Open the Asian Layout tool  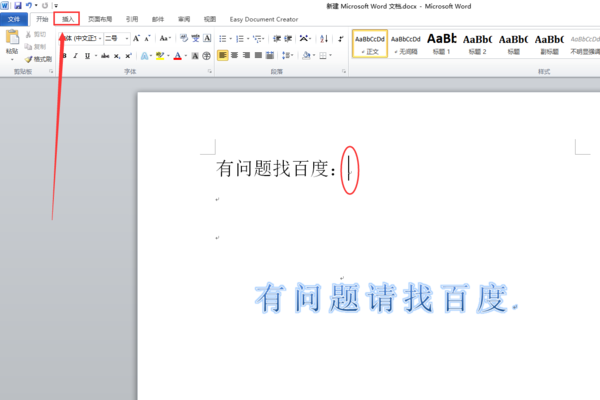(x=305, y=39)
